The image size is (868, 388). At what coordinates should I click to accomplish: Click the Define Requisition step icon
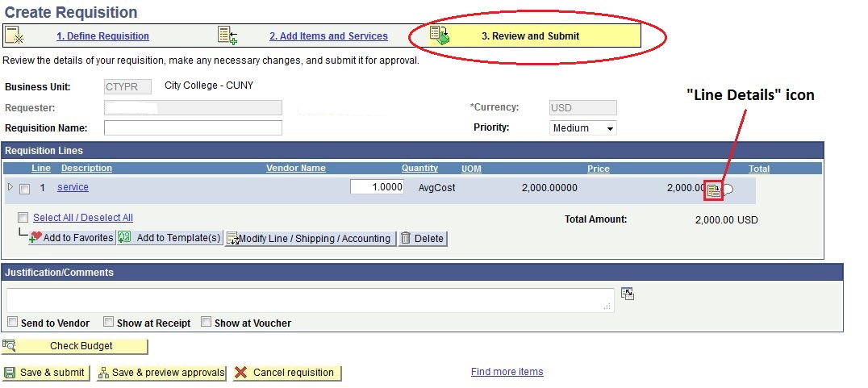14,35
